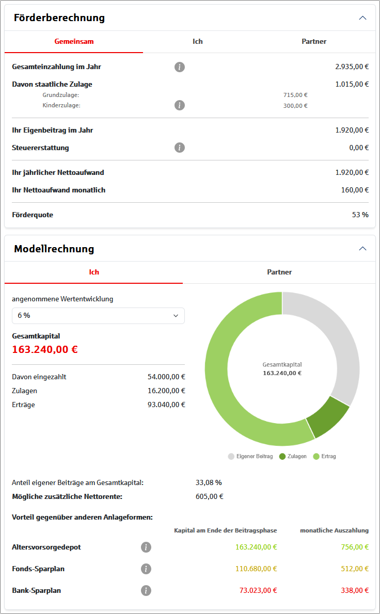Viewport: 380px width, 614px height.
Task: Click Gesamteinzahlung value 2.935,00 €
Action: pyautogui.click(x=352, y=67)
